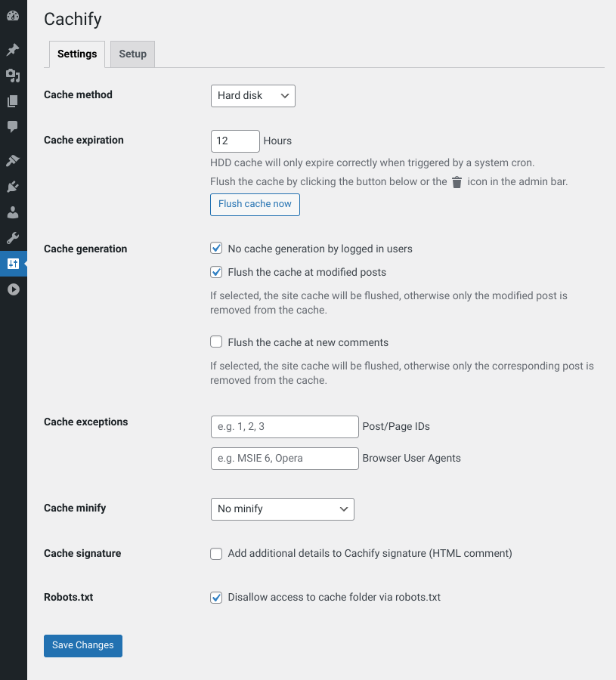Viewport: 616px width, 680px height.
Task: Click the Posts pin icon in sidebar
Action: 13,49
